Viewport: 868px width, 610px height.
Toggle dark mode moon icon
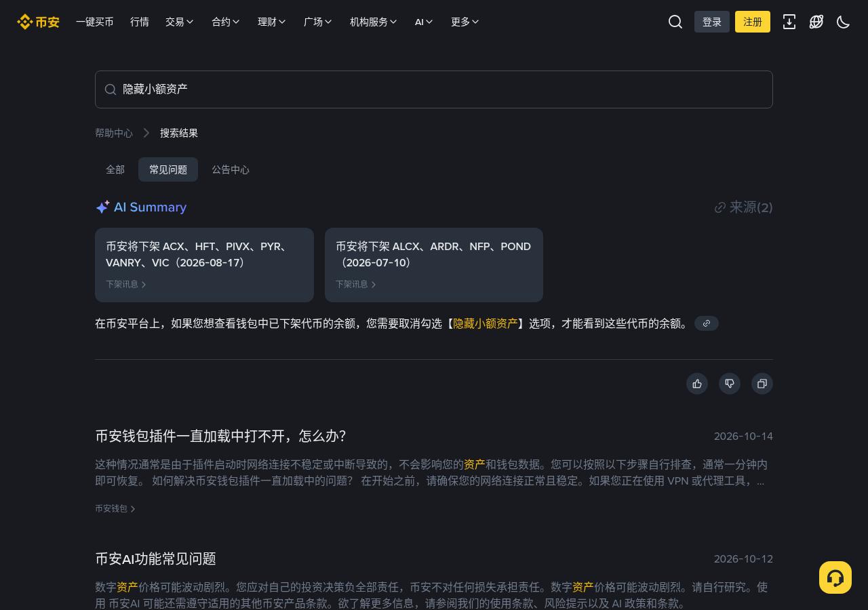click(x=844, y=22)
